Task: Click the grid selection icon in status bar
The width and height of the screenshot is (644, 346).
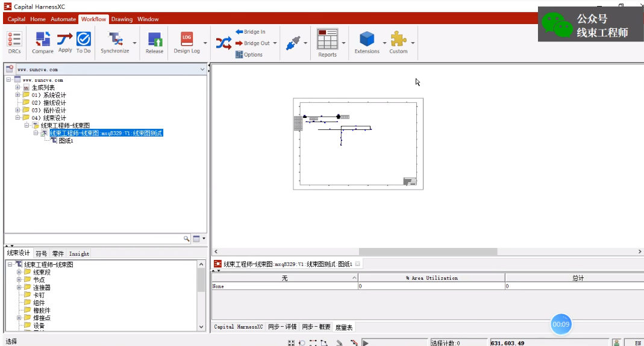Action: click(291, 343)
